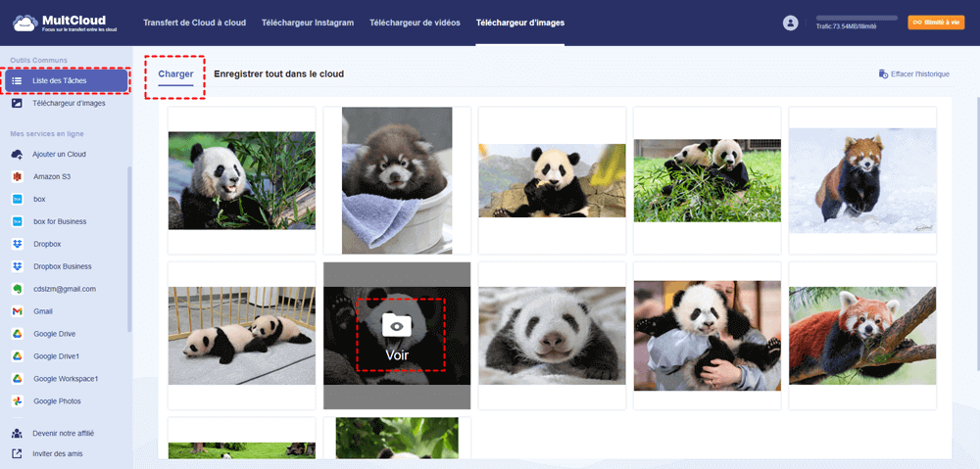980x469 pixels.
Task: Open the user account avatar
Action: 790,23
